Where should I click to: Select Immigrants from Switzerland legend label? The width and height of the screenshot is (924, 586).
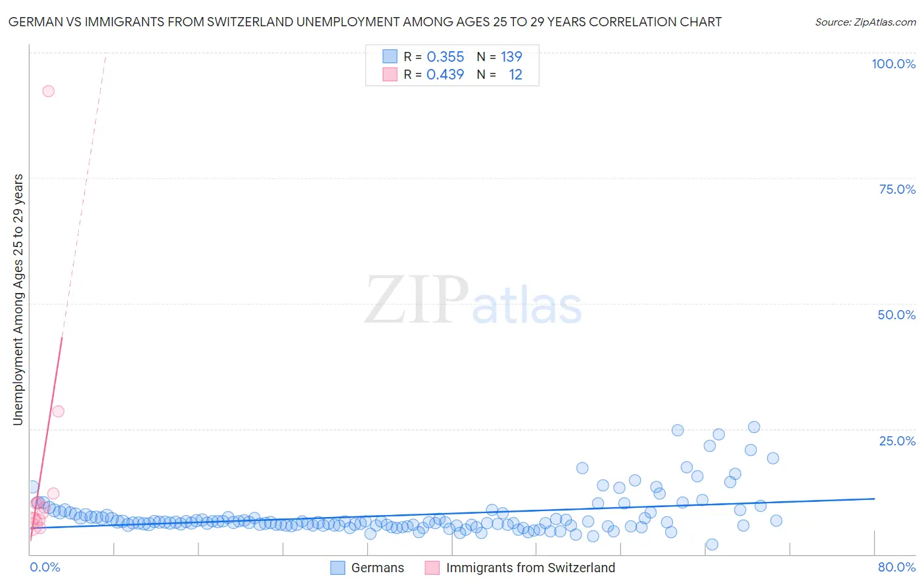[531, 568]
